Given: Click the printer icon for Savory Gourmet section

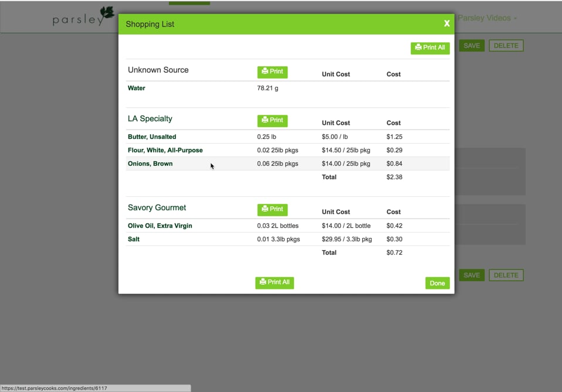Looking at the screenshot, I should point(265,209).
